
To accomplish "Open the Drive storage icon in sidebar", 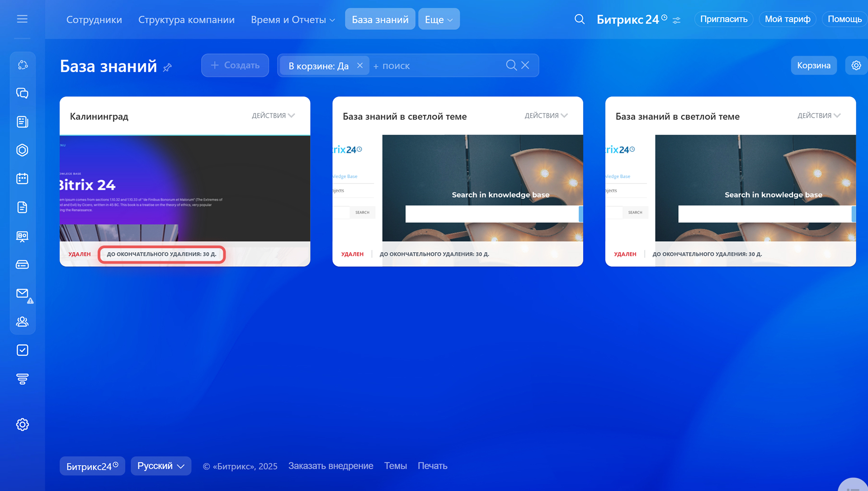I will coord(22,264).
